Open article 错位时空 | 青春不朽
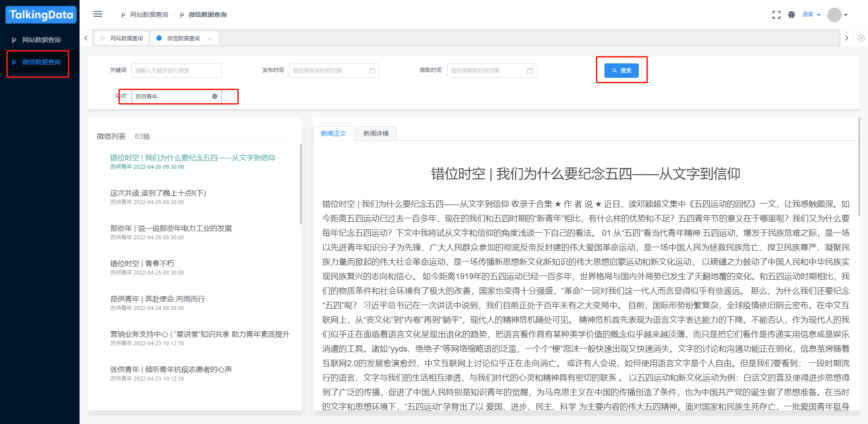 (x=142, y=264)
